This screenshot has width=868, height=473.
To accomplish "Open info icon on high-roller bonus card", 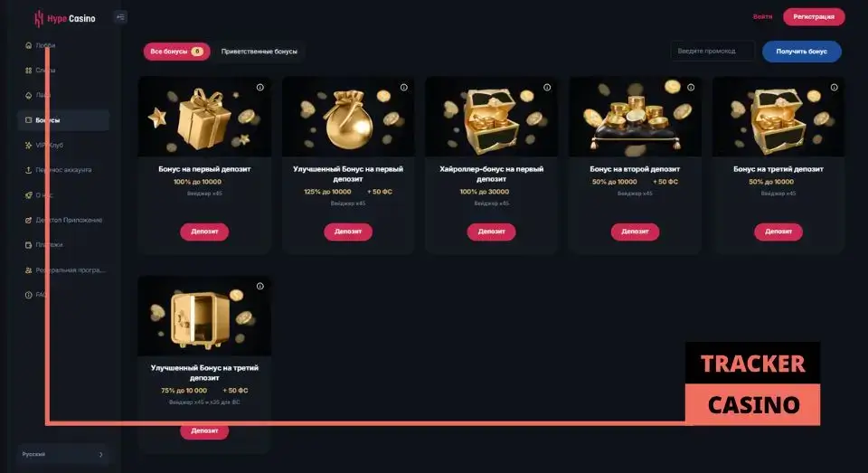I will (x=547, y=88).
